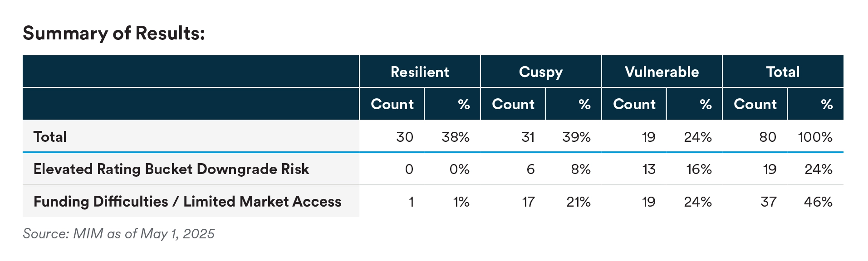Select Cuspy count 6 for Downgrade Risk
The image size is (868, 261).
530,169
